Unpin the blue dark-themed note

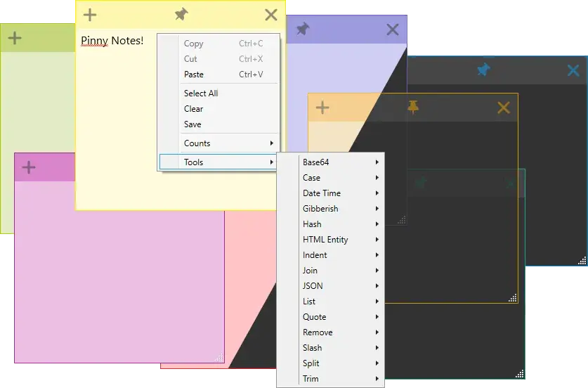point(483,70)
